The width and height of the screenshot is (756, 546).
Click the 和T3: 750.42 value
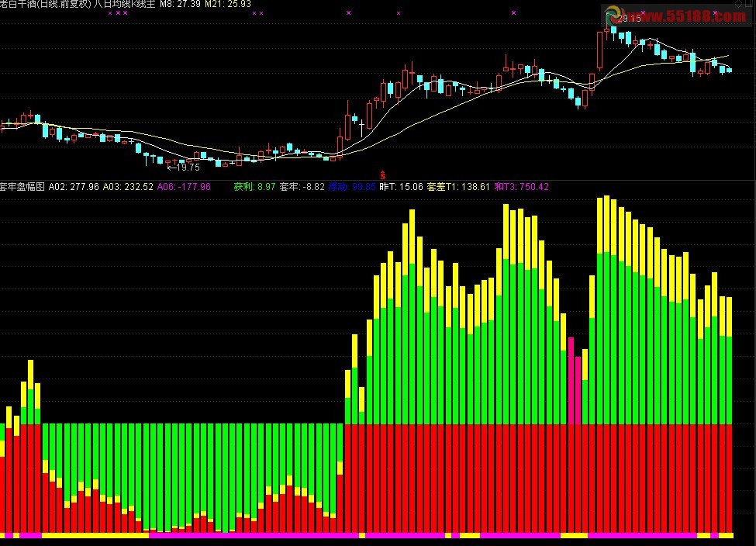click(521, 187)
